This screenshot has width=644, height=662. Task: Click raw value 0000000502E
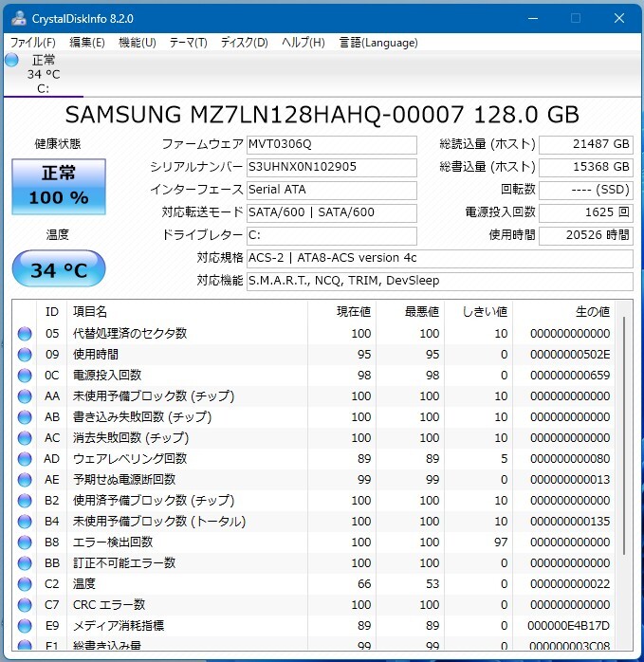570,355
